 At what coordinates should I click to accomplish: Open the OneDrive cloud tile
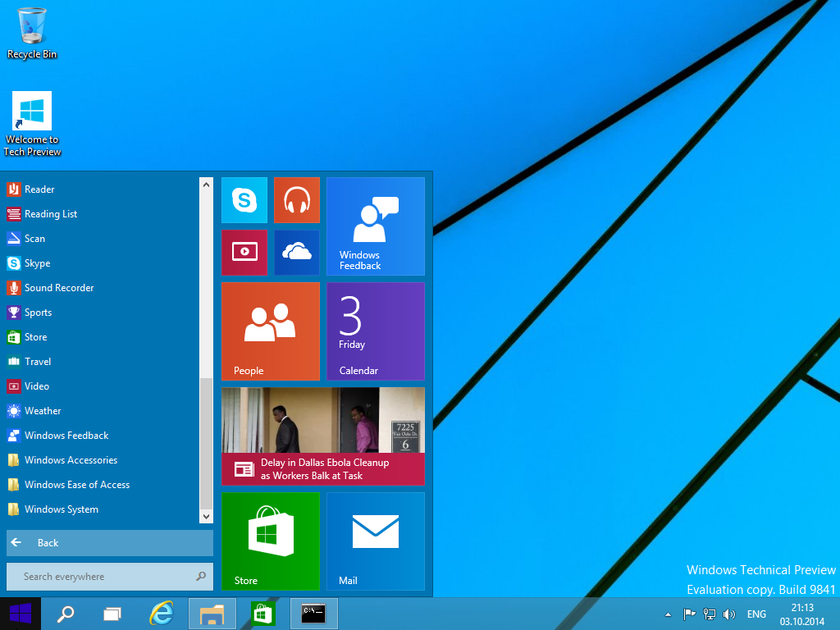[x=297, y=253]
